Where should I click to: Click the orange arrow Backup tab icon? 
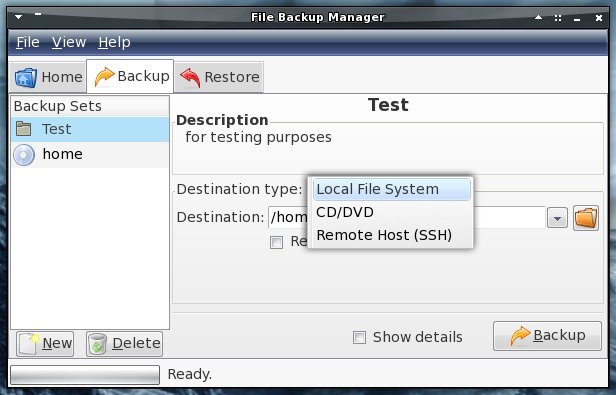tap(104, 76)
